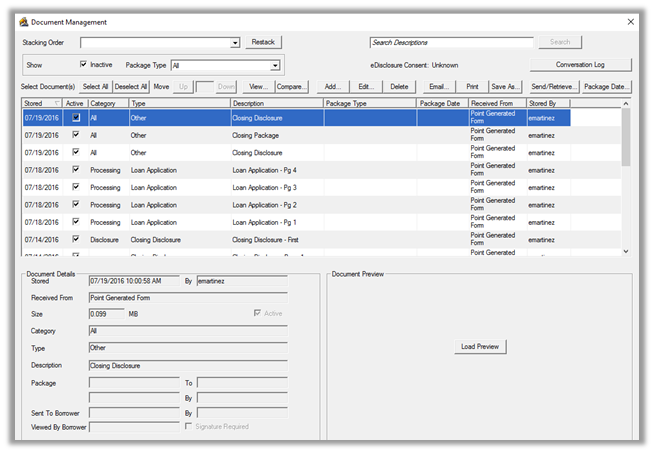Open the Package Type dropdown
Screen dimensions: 654x453
click(x=275, y=65)
